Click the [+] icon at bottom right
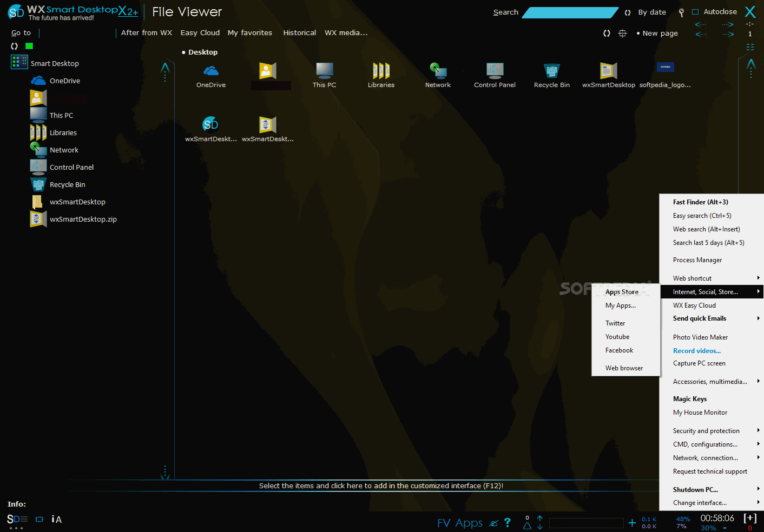Viewport: 764px width, 532px height. [750, 518]
